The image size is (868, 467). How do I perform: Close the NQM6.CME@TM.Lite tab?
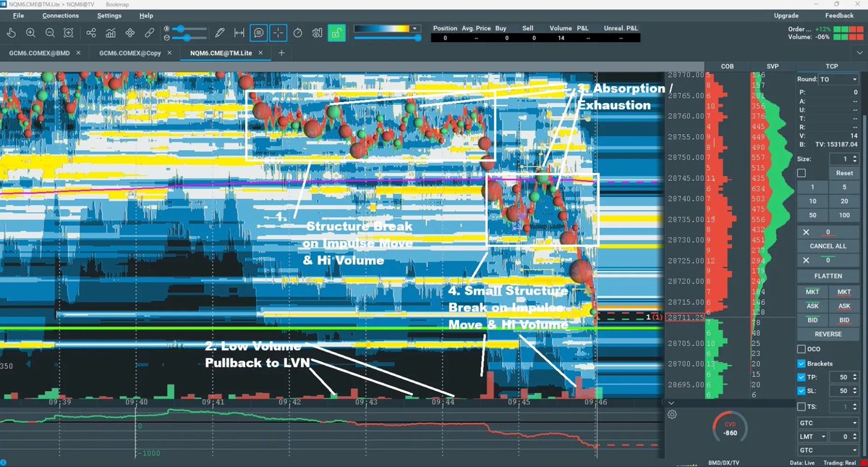260,53
